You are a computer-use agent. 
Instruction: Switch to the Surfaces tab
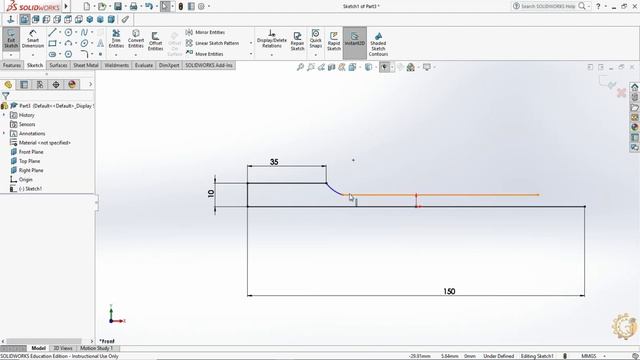pos(58,65)
